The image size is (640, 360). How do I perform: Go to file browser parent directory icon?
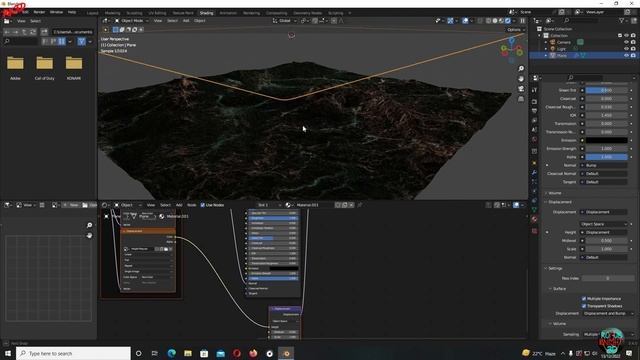pyautogui.click(x=24, y=32)
